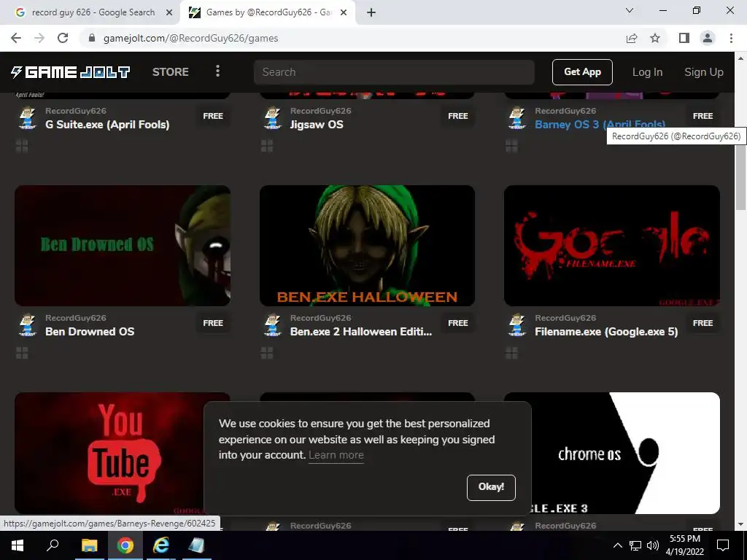Open Windows taskbar search
Viewport: 747px width, 560px height.
(53, 545)
